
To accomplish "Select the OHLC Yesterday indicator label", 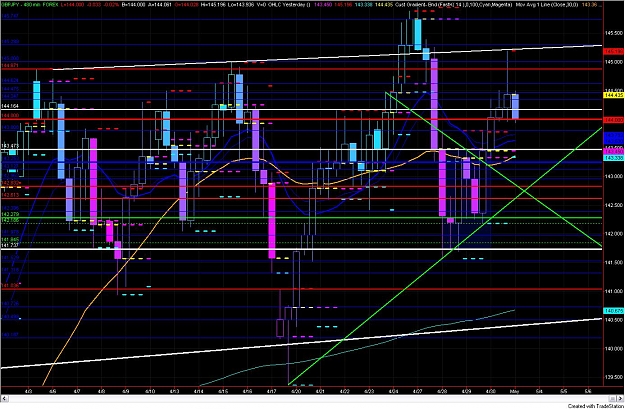I will click(x=288, y=5).
